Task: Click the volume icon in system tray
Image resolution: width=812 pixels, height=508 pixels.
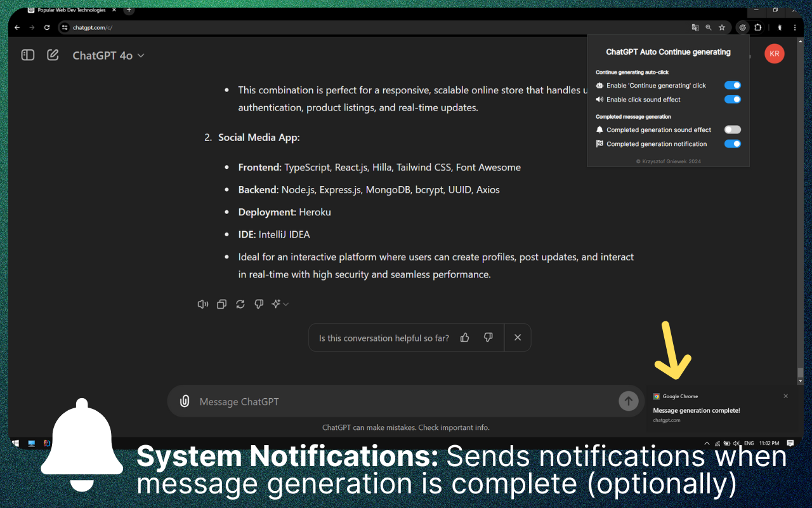Action: tap(736, 443)
